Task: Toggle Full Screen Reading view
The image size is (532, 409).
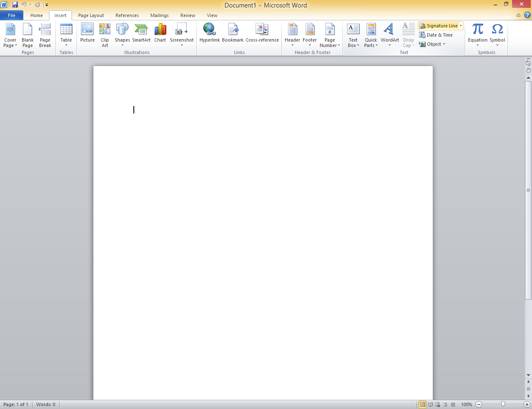Action: pyautogui.click(x=430, y=404)
